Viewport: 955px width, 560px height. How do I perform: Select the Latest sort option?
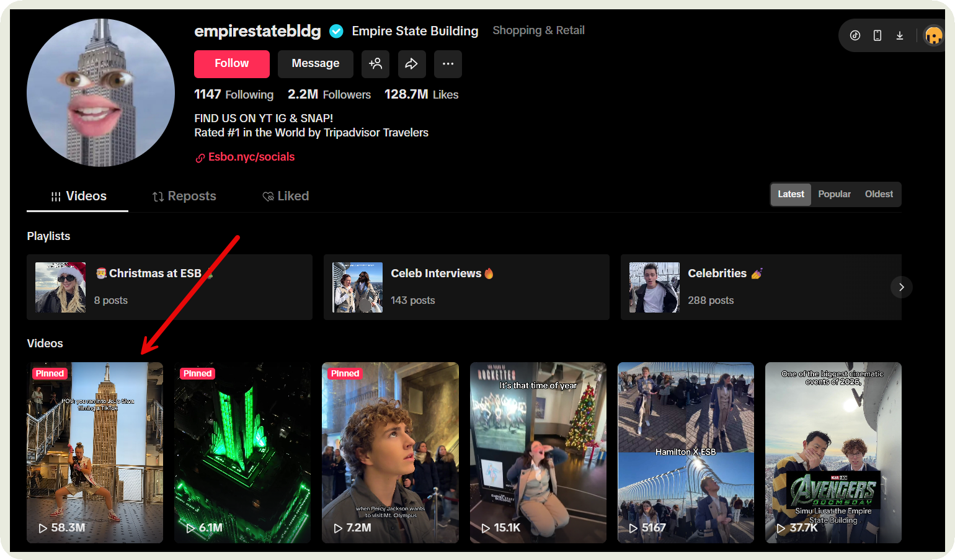click(x=790, y=194)
